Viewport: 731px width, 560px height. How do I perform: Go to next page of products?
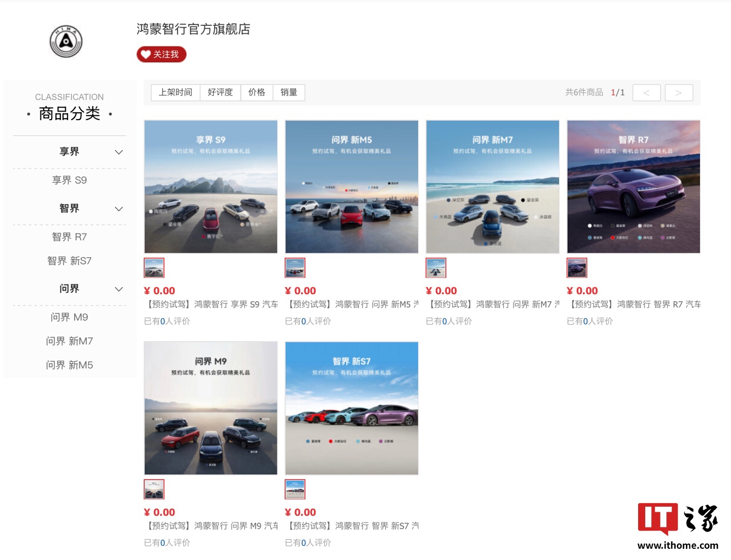point(679,92)
